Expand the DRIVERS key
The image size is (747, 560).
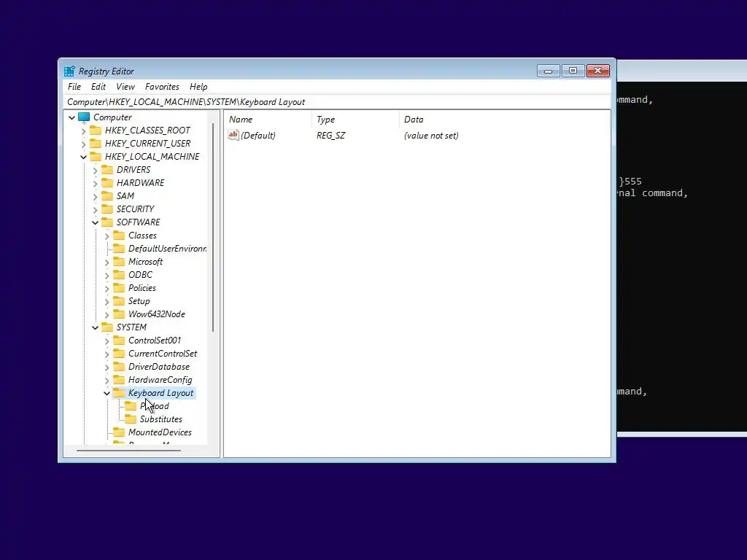(96, 170)
